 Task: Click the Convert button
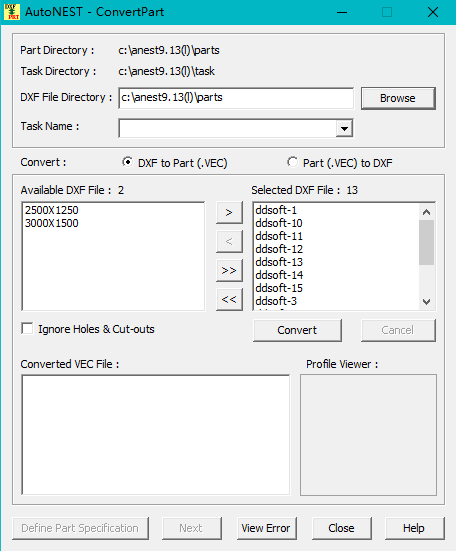[297, 330]
